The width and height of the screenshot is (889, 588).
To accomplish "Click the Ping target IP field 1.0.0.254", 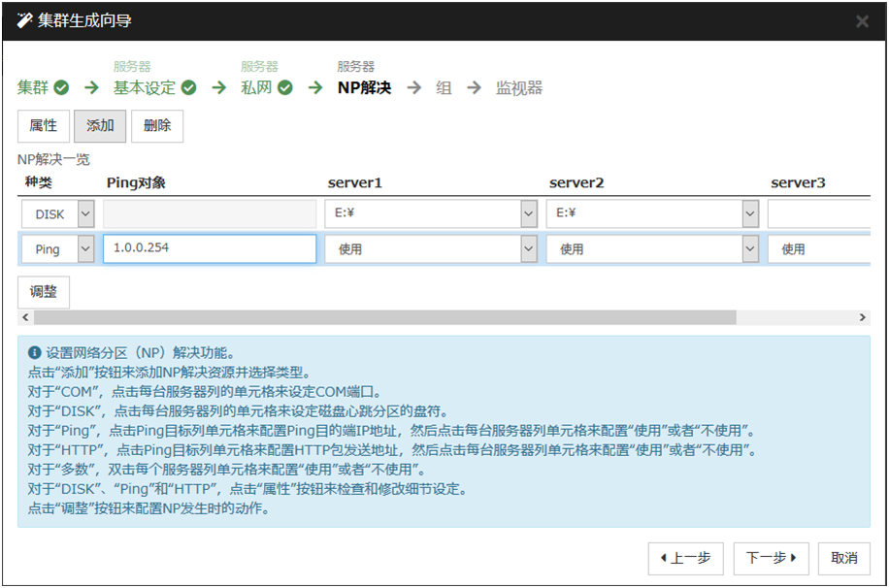I will [210, 249].
